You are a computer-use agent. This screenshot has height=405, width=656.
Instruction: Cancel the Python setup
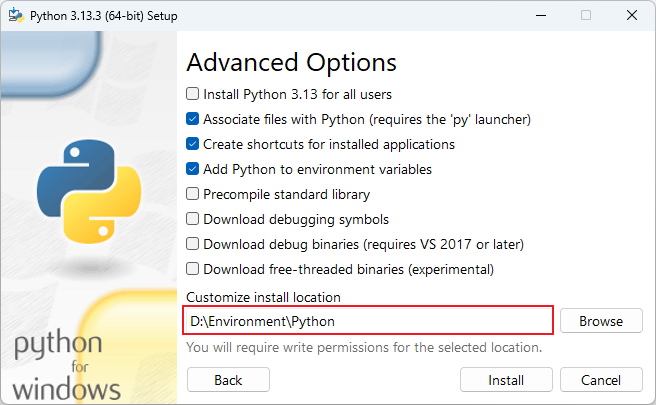click(601, 380)
